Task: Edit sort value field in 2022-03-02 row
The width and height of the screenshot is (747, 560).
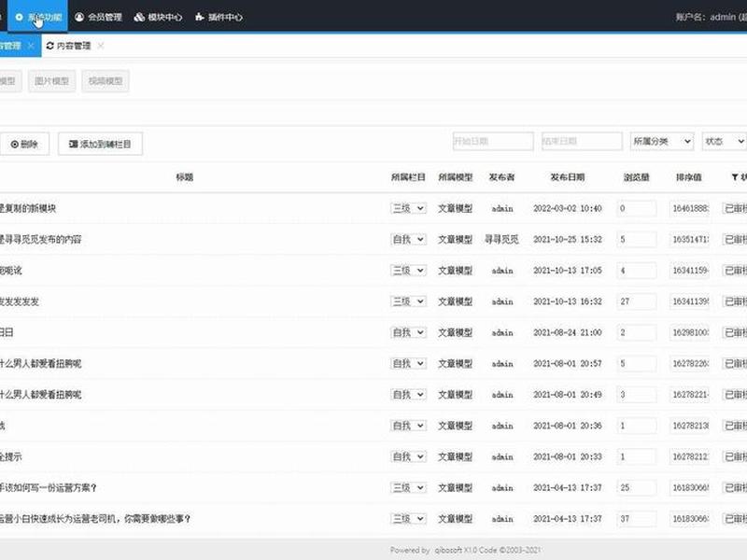Action: pyautogui.click(x=689, y=208)
